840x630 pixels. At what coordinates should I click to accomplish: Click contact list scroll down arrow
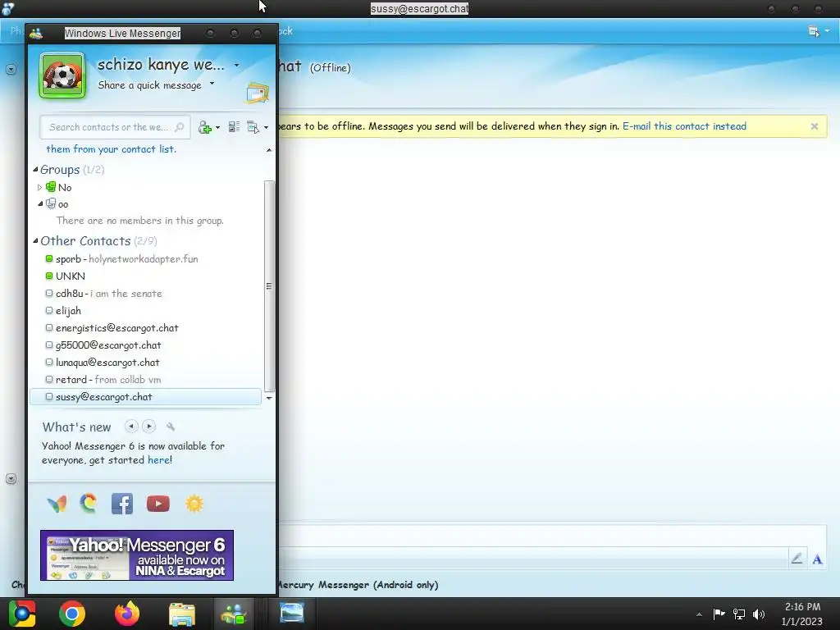click(x=269, y=398)
